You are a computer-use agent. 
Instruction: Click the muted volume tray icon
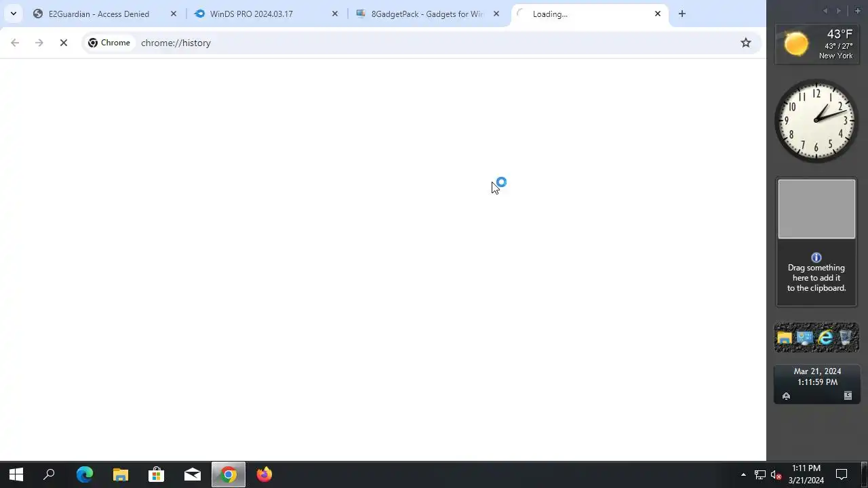[x=776, y=474]
